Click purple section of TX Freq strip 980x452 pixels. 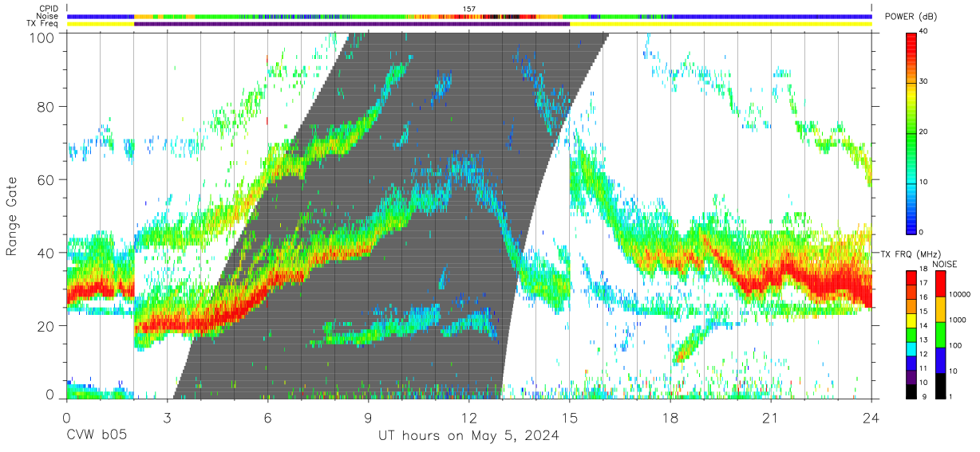tap(352, 24)
